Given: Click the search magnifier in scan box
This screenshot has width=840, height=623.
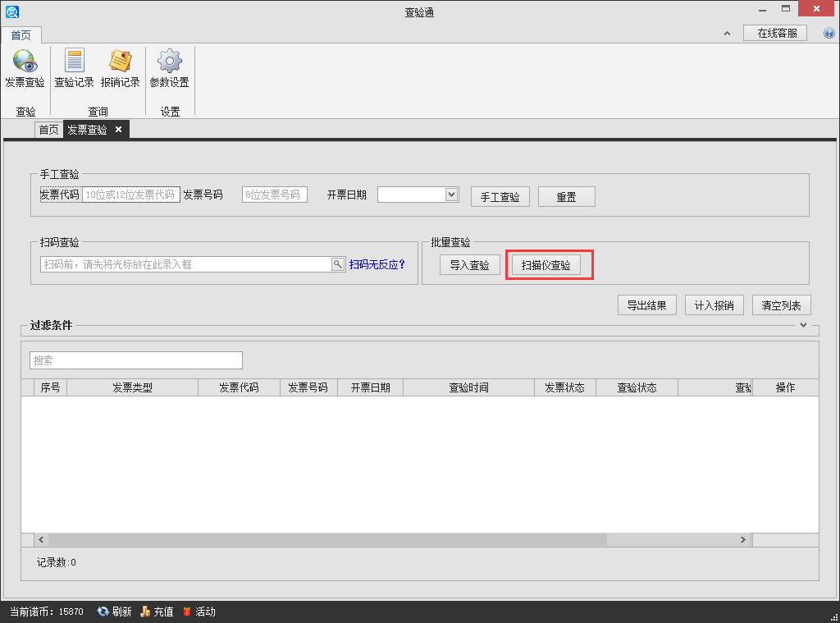Looking at the screenshot, I should (x=337, y=264).
